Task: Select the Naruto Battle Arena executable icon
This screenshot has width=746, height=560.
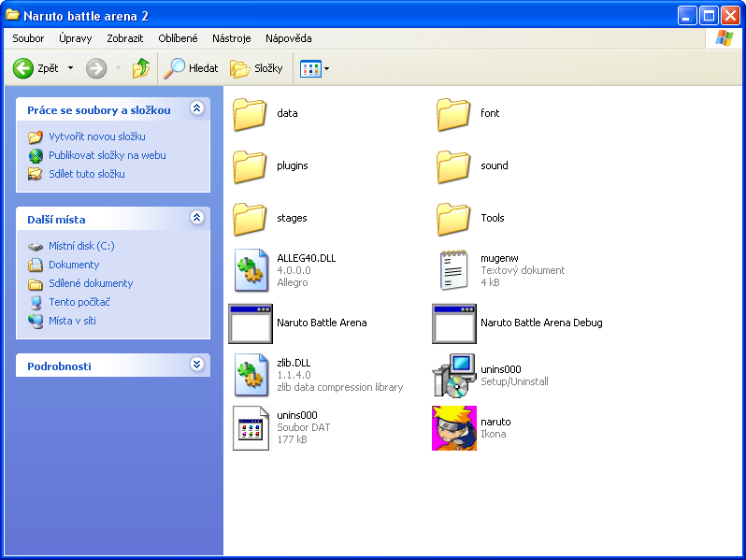Action: (x=251, y=323)
